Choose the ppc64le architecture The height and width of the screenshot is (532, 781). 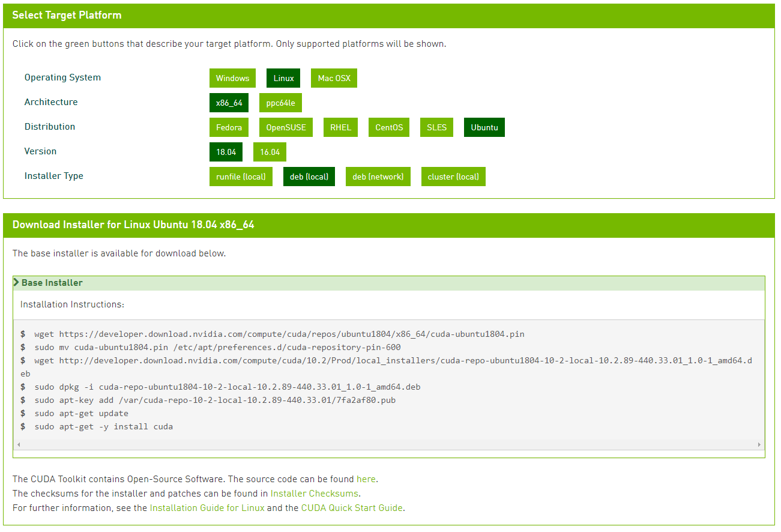[280, 103]
